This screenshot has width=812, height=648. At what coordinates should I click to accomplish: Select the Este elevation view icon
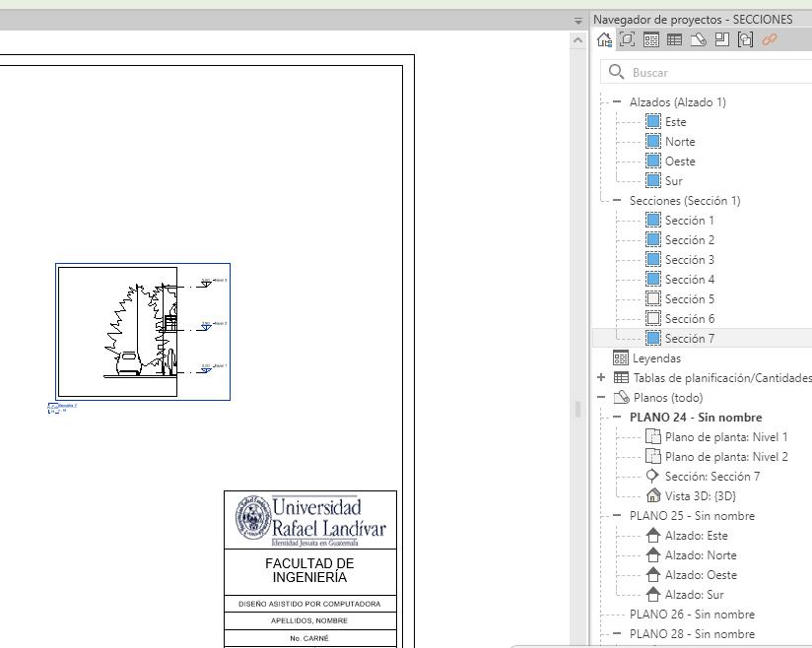coord(653,122)
